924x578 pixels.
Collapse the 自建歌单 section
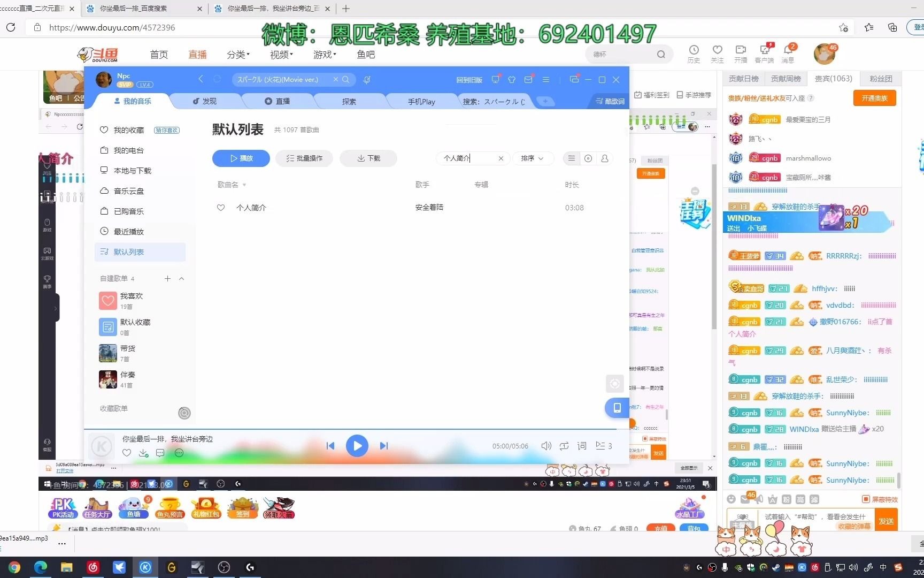(x=181, y=278)
